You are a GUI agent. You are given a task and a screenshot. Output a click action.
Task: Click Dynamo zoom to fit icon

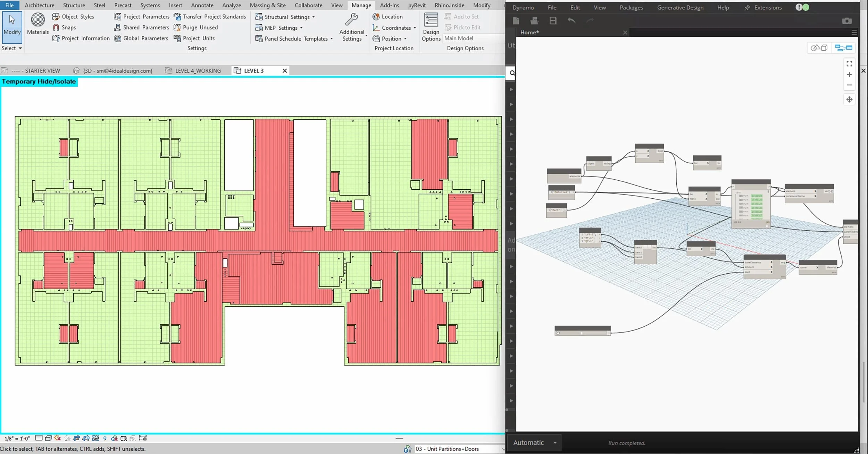(849, 64)
